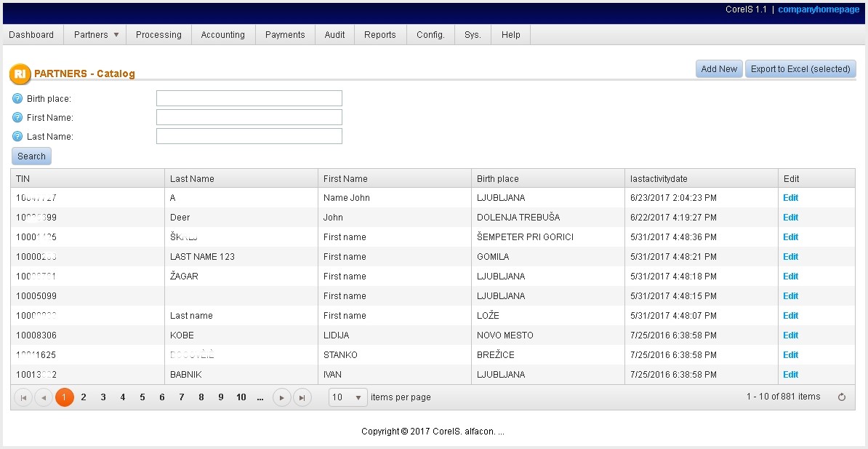The image size is (868, 449).
Task: Open the companyhomepage link
Action: click(819, 9)
